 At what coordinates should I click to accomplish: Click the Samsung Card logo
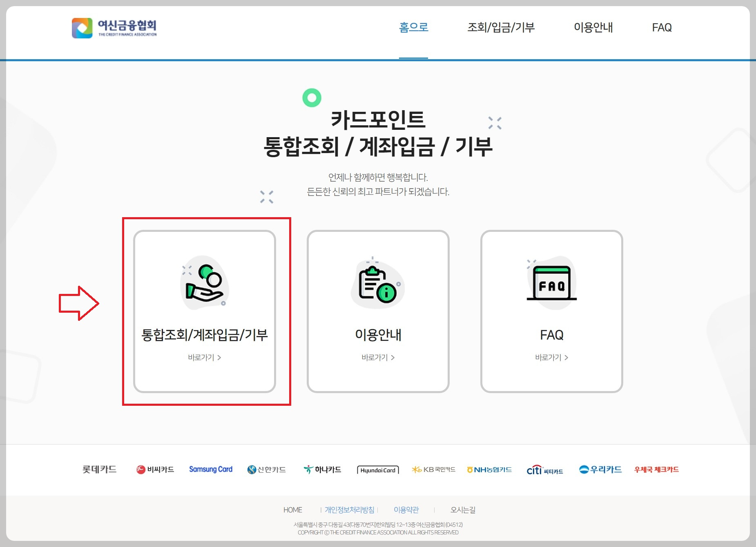[x=210, y=469]
